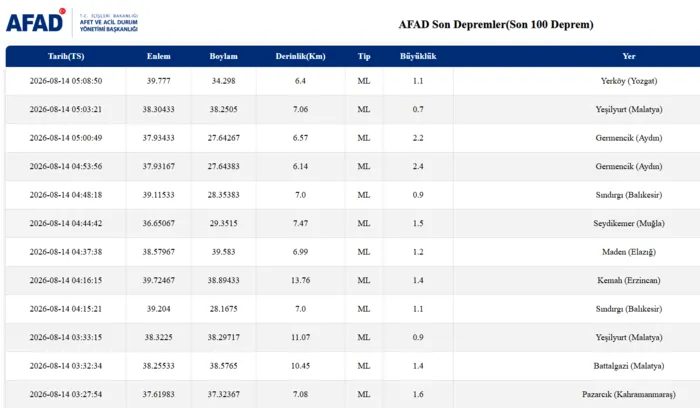700x408 pixels.
Task: Click longitude value 27.64267
Action: (224, 138)
